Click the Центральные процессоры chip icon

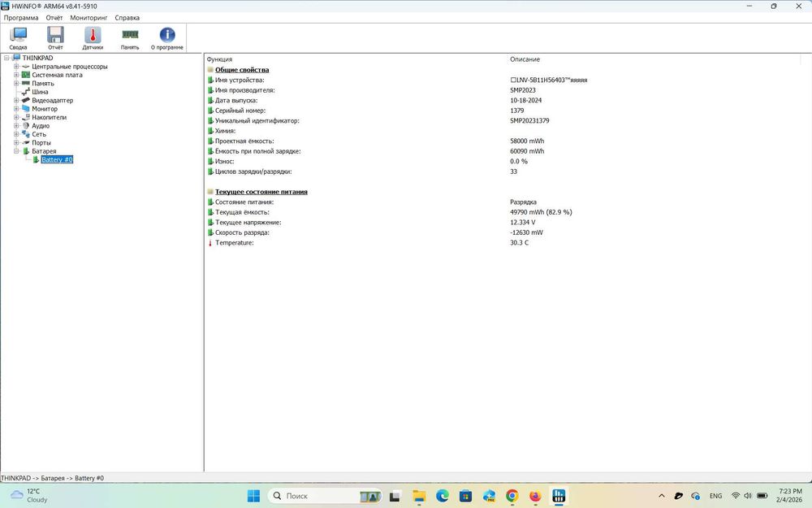pos(26,67)
